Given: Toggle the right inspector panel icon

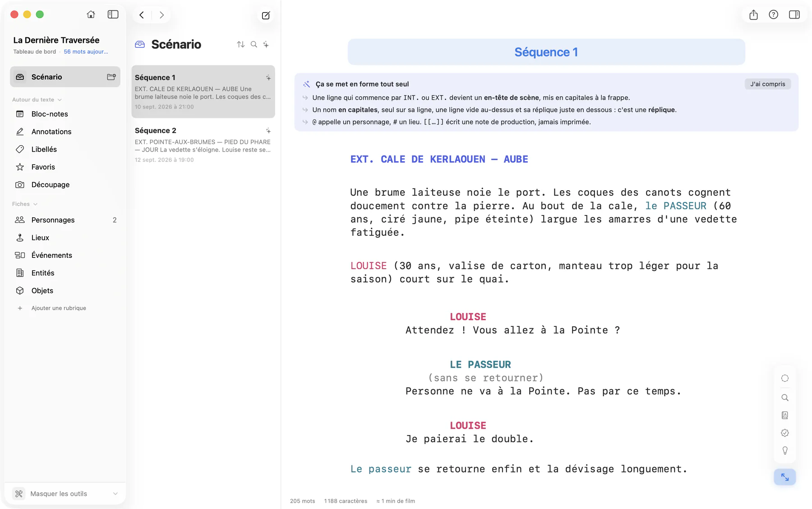Looking at the screenshot, I should [794, 15].
